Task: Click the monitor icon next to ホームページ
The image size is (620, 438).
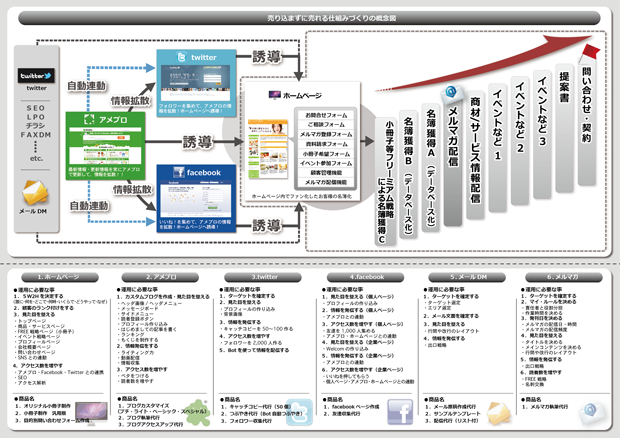Action: 274,95
